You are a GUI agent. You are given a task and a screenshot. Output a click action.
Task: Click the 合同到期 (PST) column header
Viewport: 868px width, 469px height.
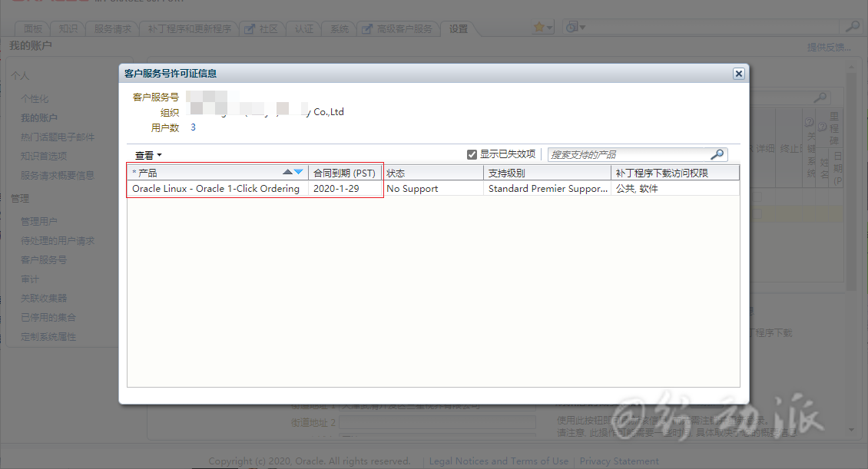pyautogui.click(x=344, y=173)
